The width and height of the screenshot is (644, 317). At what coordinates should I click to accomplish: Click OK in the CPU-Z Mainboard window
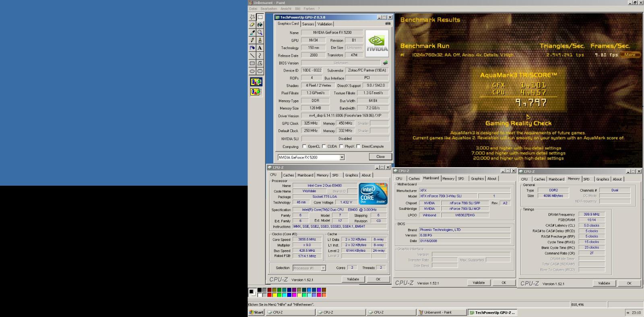point(504,283)
